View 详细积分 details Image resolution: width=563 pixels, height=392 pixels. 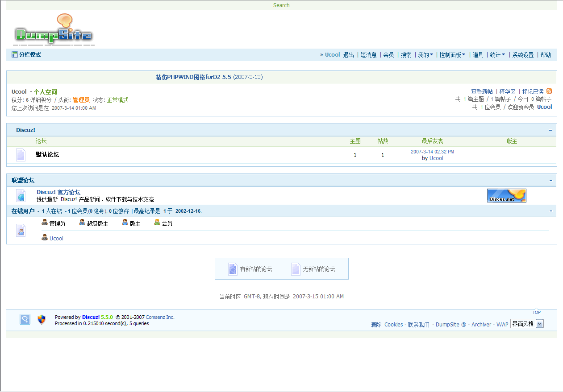(41, 100)
